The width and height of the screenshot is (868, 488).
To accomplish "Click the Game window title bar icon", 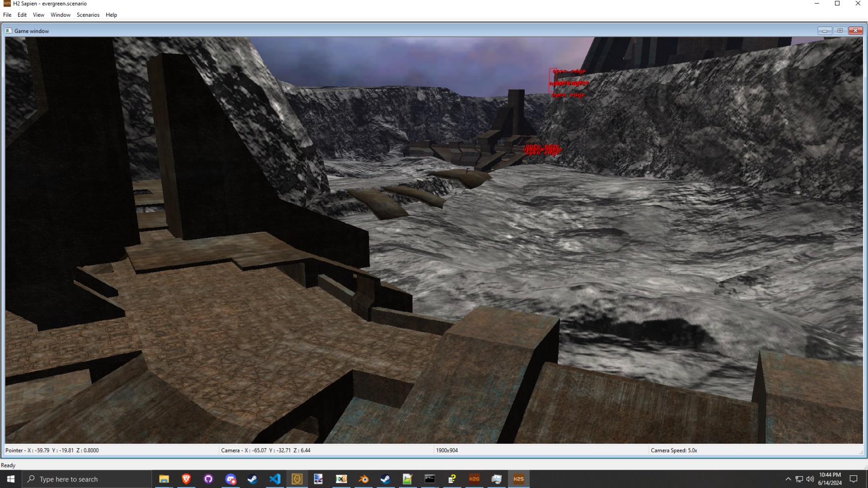I will 9,30.
